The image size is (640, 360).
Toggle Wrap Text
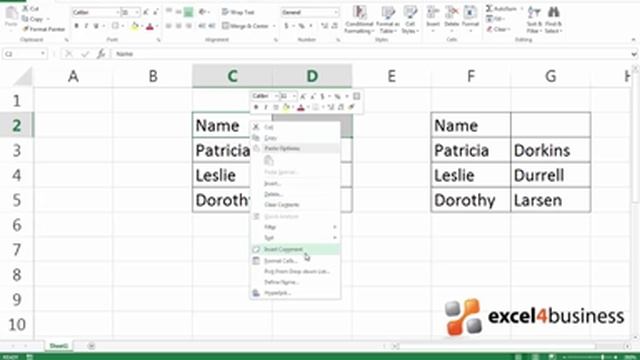(238, 12)
